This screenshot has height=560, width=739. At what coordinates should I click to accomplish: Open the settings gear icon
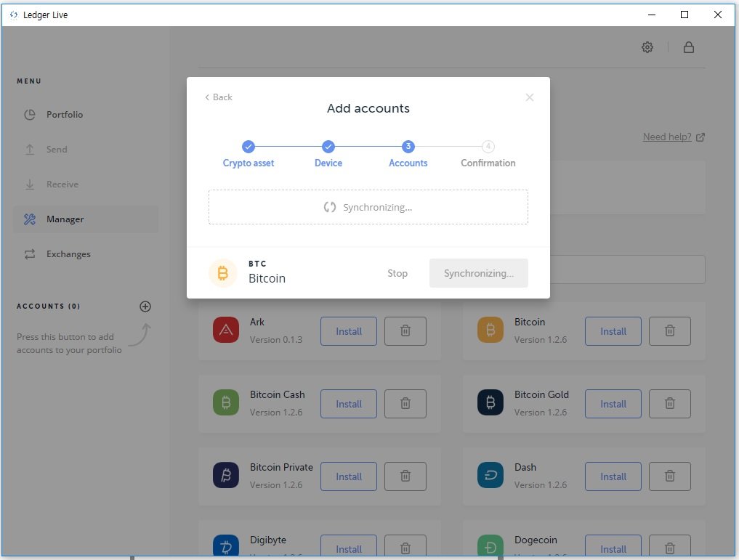click(647, 47)
